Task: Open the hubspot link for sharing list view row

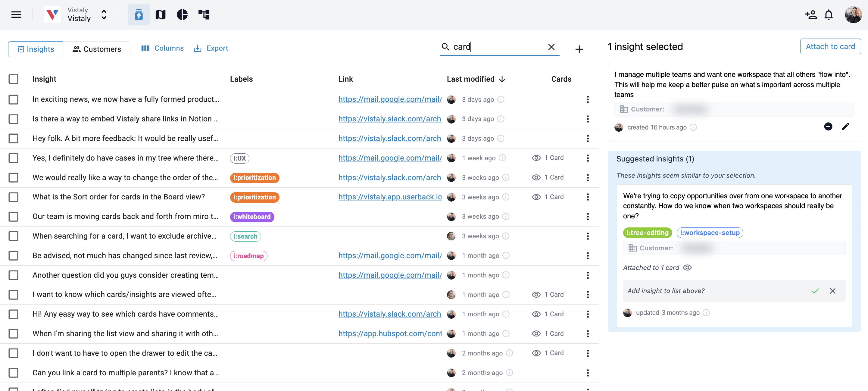Action: (390, 334)
